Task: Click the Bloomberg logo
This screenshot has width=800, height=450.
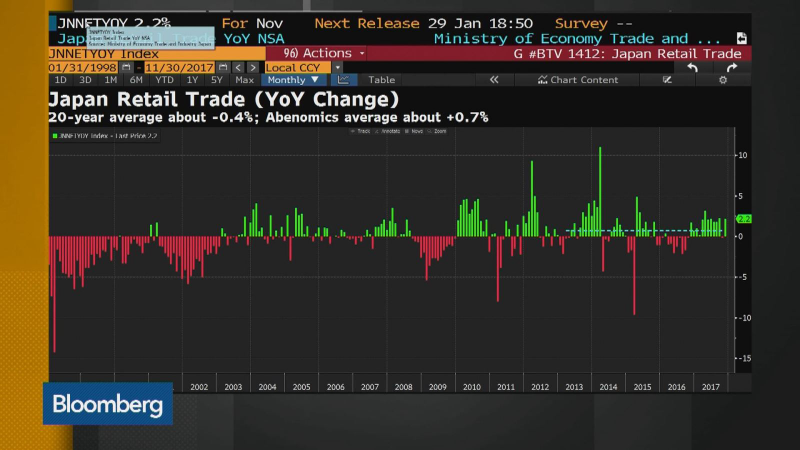Action: click(x=107, y=404)
